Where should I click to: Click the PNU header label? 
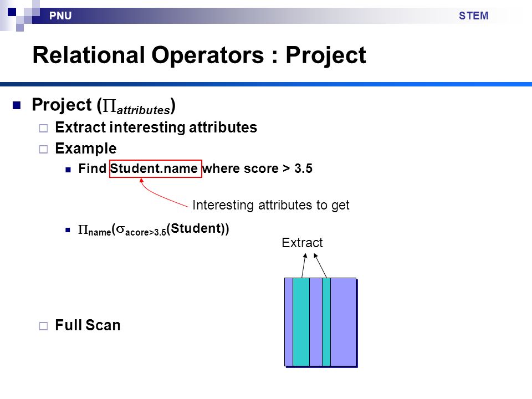click(x=60, y=16)
